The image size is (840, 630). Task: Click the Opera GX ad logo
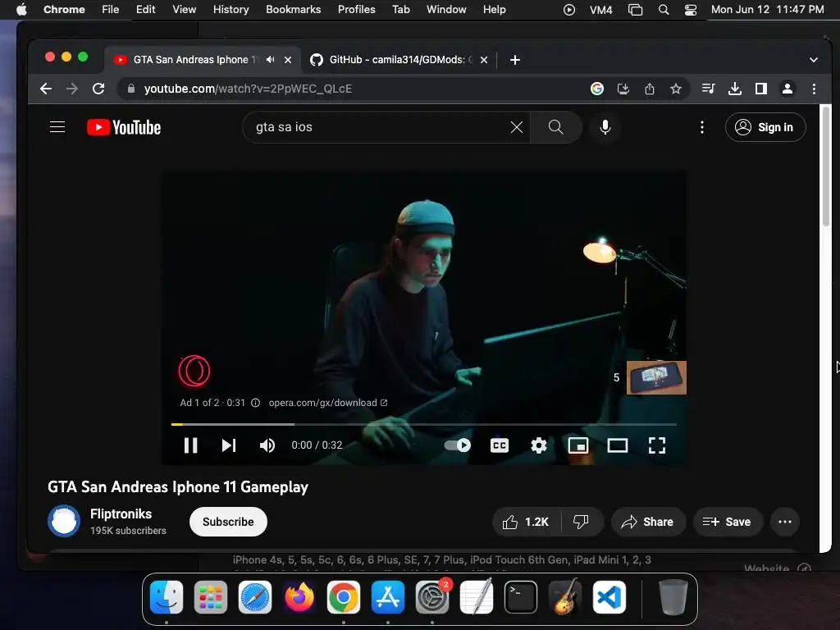click(194, 371)
